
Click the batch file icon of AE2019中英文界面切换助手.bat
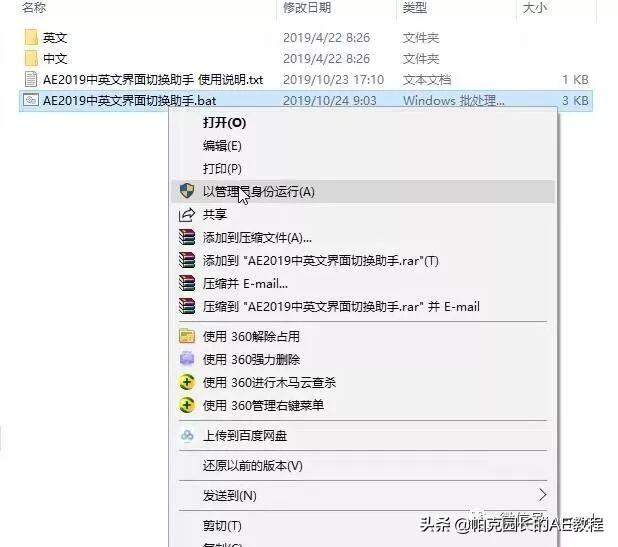click(x=31, y=100)
